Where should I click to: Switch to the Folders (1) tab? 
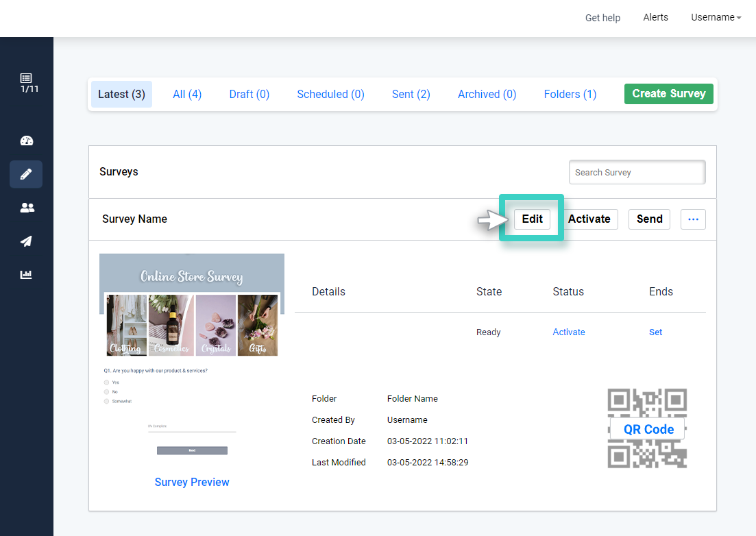(570, 94)
